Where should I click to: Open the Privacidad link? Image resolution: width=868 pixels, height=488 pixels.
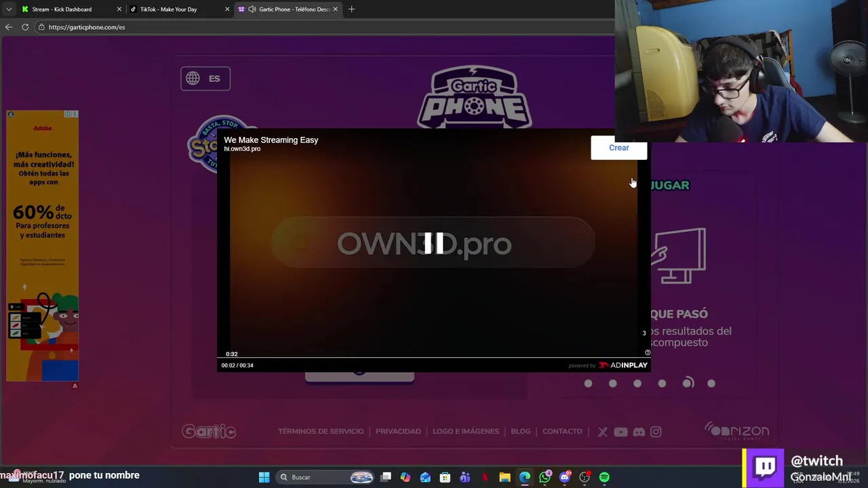398,431
